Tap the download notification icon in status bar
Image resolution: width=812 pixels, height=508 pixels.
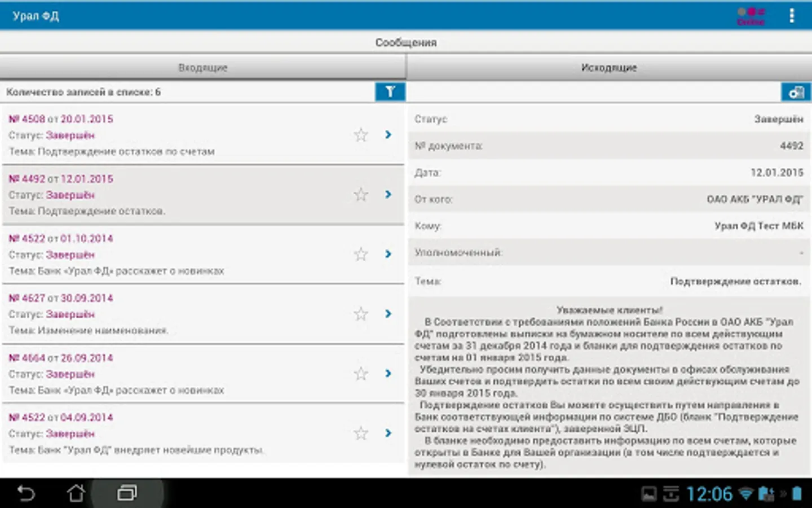pyautogui.click(x=671, y=494)
